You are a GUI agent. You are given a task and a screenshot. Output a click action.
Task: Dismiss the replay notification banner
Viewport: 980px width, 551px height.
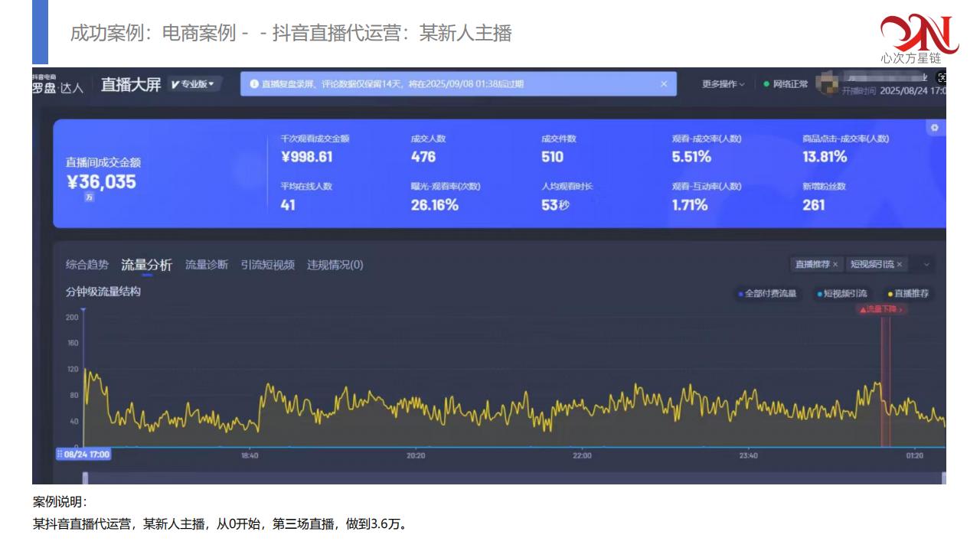tap(664, 84)
